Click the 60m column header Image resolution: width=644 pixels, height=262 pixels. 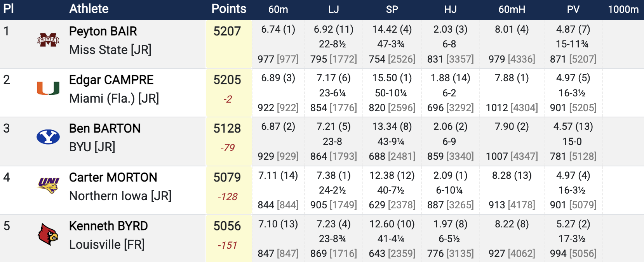pos(278,9)
